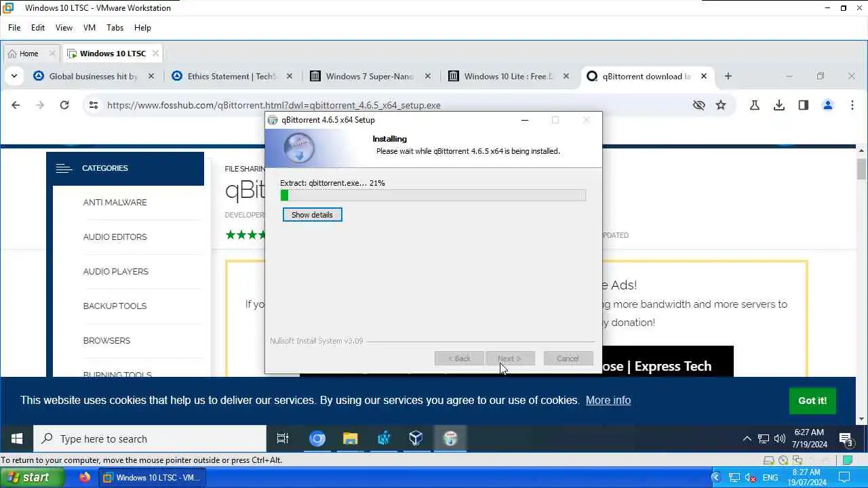Toggle Chrome side panel icon
The image size is (868, 488).
[804, 105]
